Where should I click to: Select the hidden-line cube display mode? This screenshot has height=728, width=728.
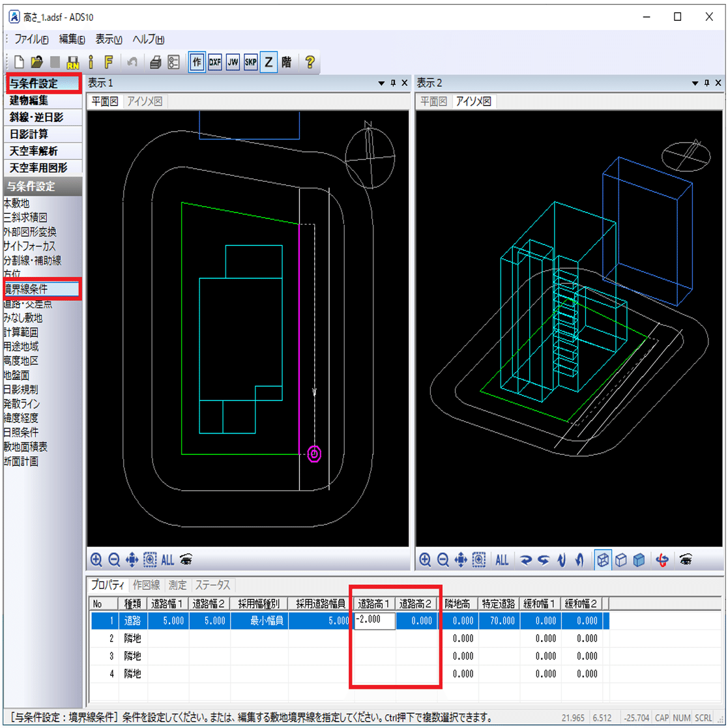tap(621, 560)
